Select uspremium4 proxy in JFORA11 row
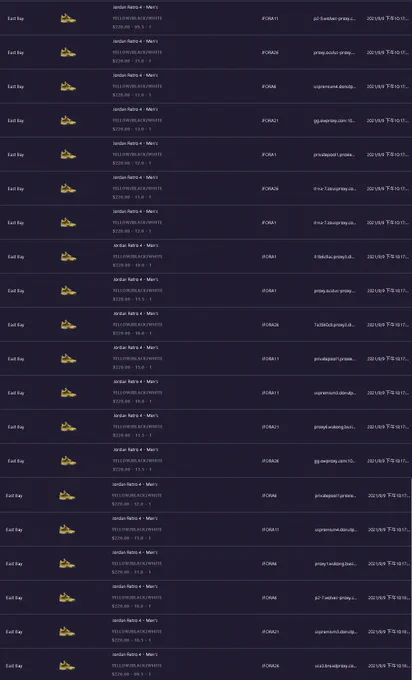Screen dimensions: 412x680 [x=336, y=530]
